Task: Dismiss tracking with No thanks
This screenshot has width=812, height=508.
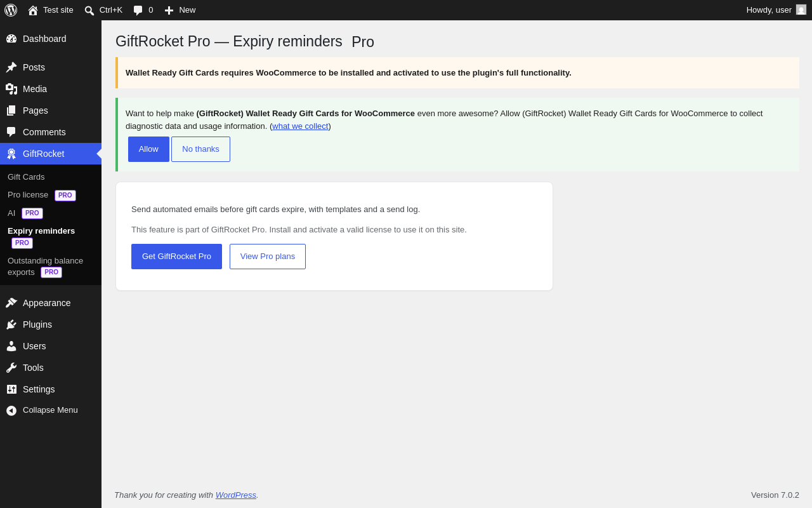Action: pos(200,149)
